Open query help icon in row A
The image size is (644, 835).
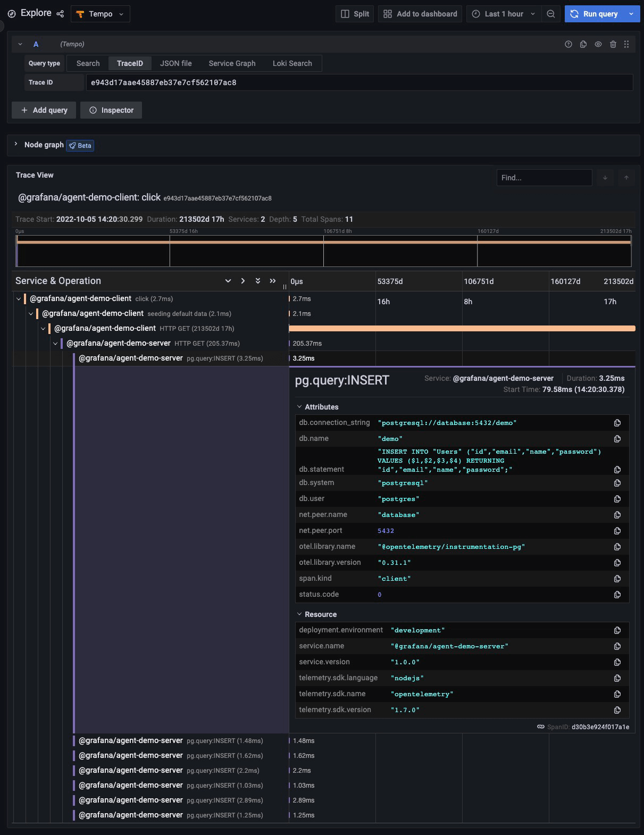568,44
